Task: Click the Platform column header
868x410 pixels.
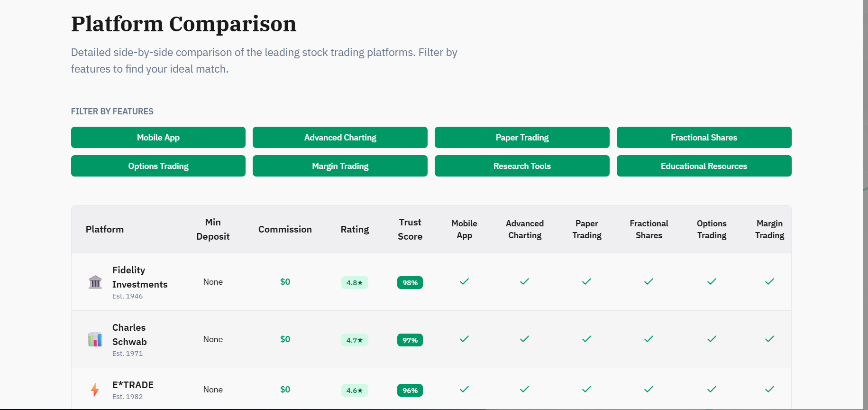Action: click(105, 229)
